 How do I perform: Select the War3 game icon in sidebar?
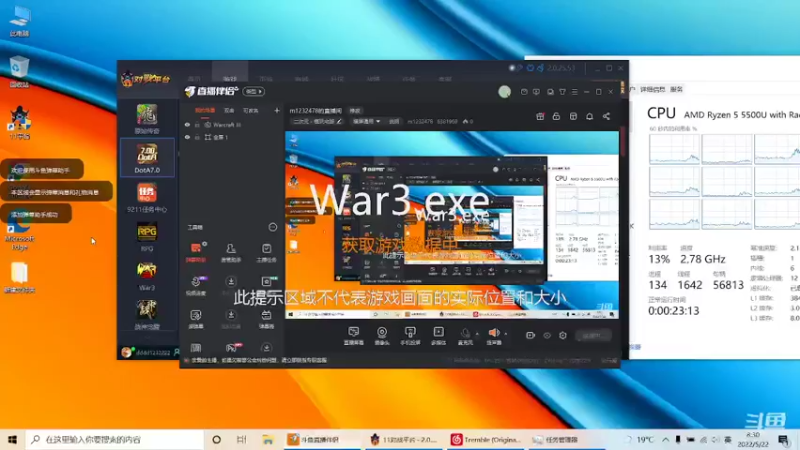[147, 276]
